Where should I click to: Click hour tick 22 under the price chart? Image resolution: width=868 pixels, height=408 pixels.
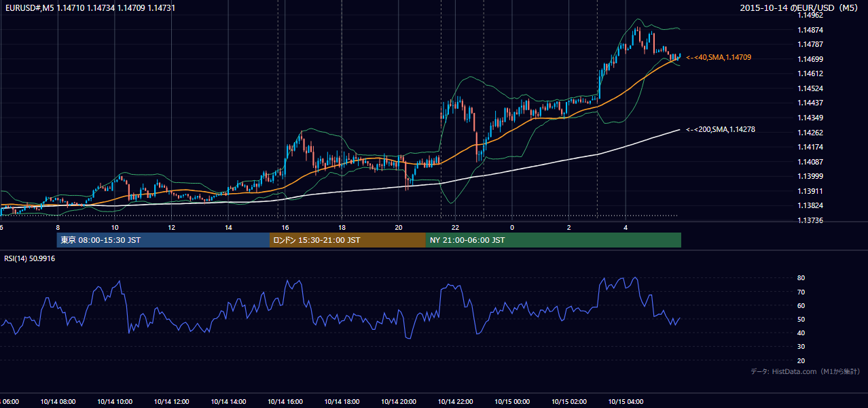pyautogui.click(x=455, y=227)
